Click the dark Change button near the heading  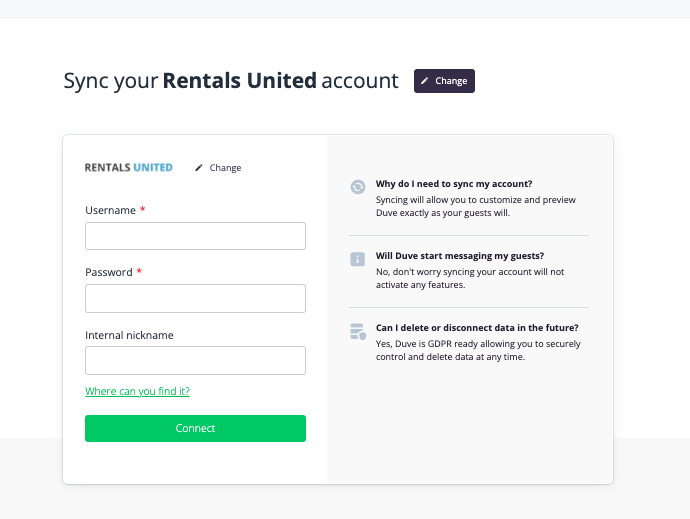click(444, 81)
